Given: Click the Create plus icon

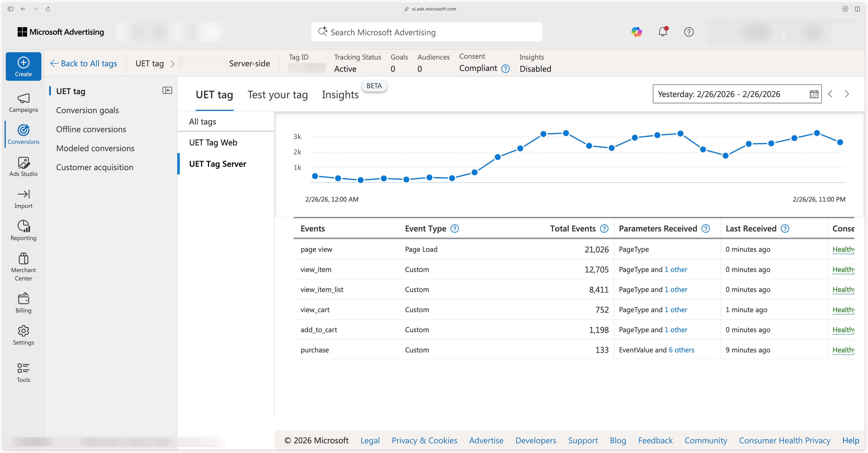Looking at the screenshot, I should click(23, 62).
